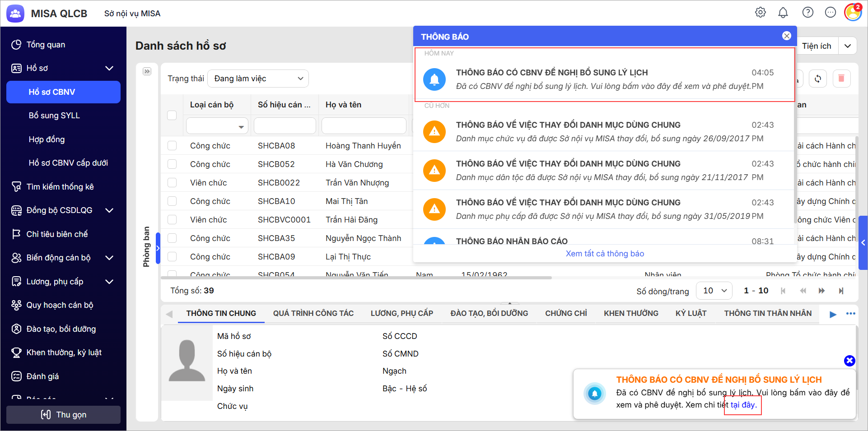Viewport: 868px width, 431px height.
Task: Jump to last page icon
Action: coord(841,291)
